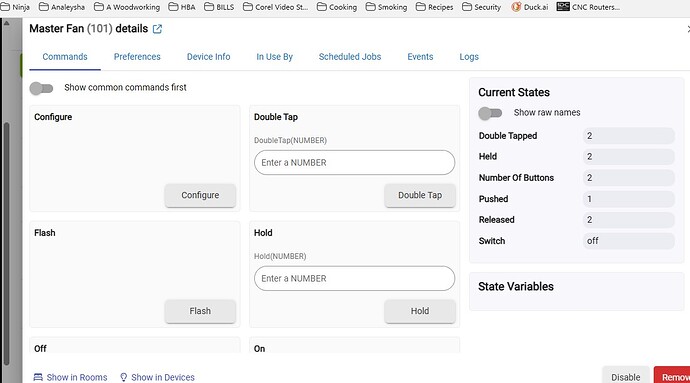Click the Number Of Buttons state value
Viewport: 690px width, 383px height.
pos(628,177)
